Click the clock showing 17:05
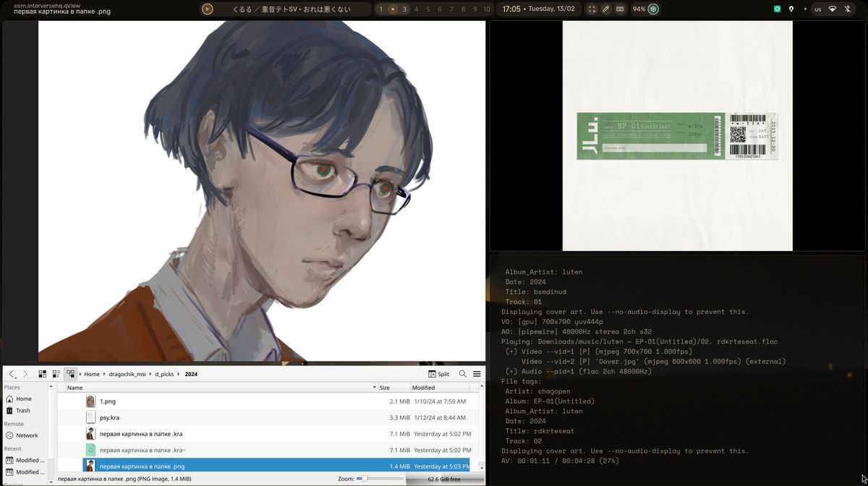Viewport: 868px width, 486px height. [x=511, y=9]
